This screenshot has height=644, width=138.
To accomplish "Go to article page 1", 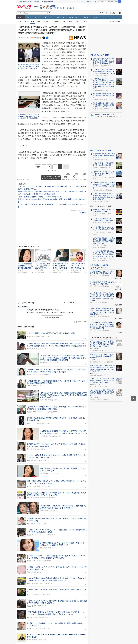I will [x=44, y=167].
